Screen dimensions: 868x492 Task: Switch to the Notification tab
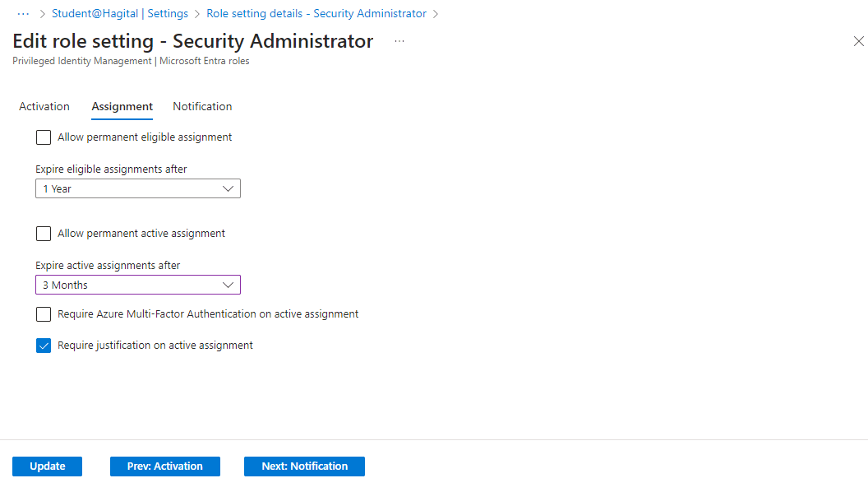coord(202,106)
